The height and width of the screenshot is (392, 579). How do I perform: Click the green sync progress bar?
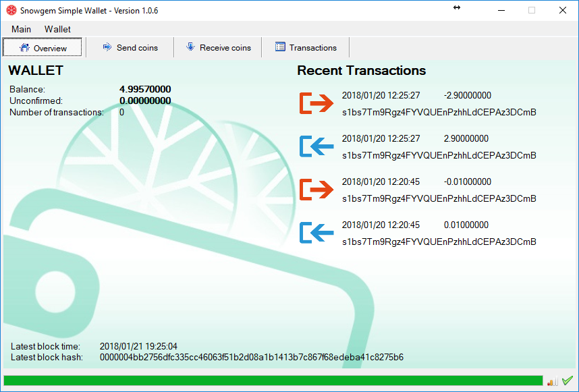click(273, 381)
